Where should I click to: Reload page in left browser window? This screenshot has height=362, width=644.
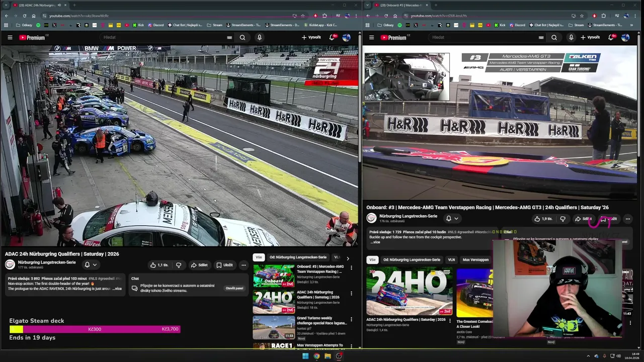pyautogui.click(x=25, y=16)
